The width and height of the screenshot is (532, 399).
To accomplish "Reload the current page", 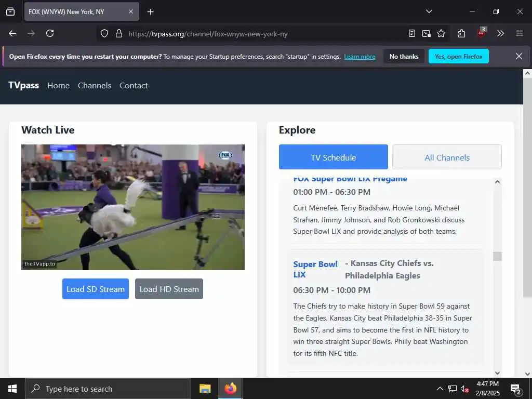I will tap(50, 33).
